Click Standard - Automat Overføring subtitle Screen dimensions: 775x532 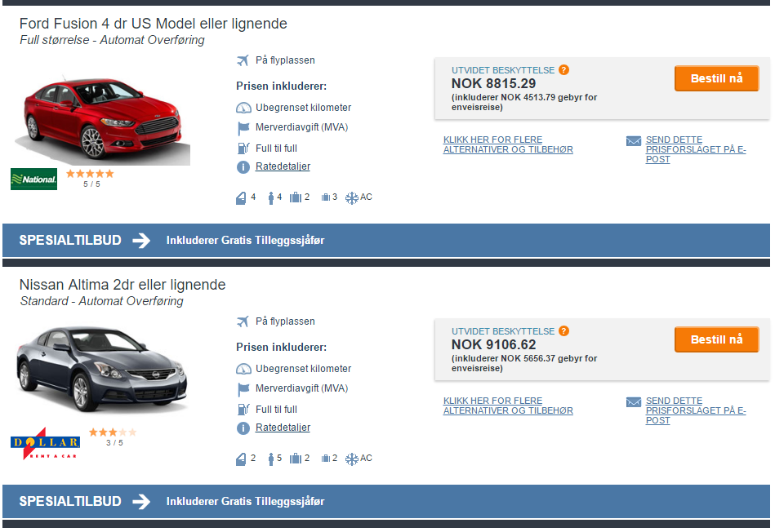coord(102,301)
